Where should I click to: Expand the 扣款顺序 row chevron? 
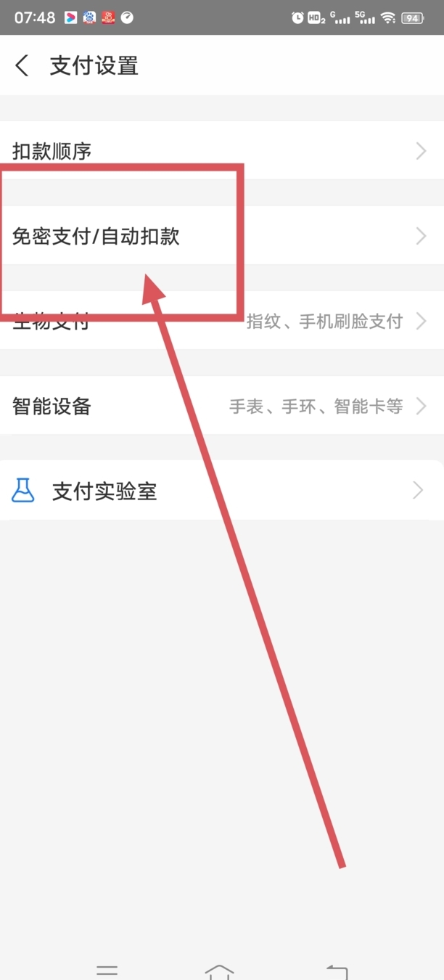coord(421,151)
